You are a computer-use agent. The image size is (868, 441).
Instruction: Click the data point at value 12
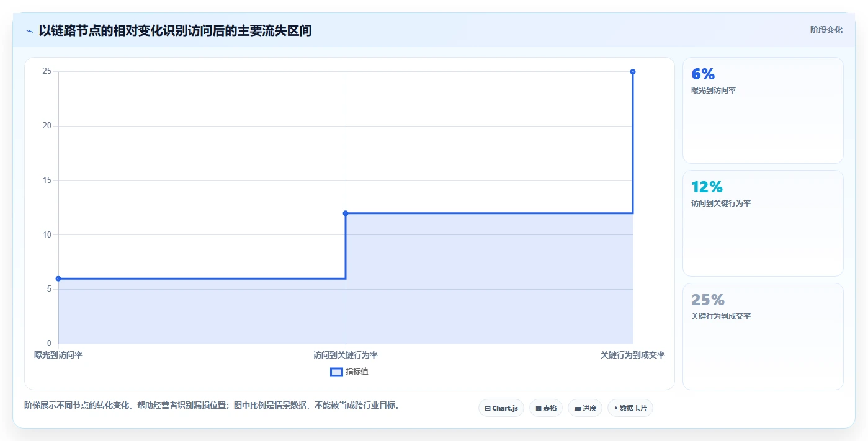346,213
